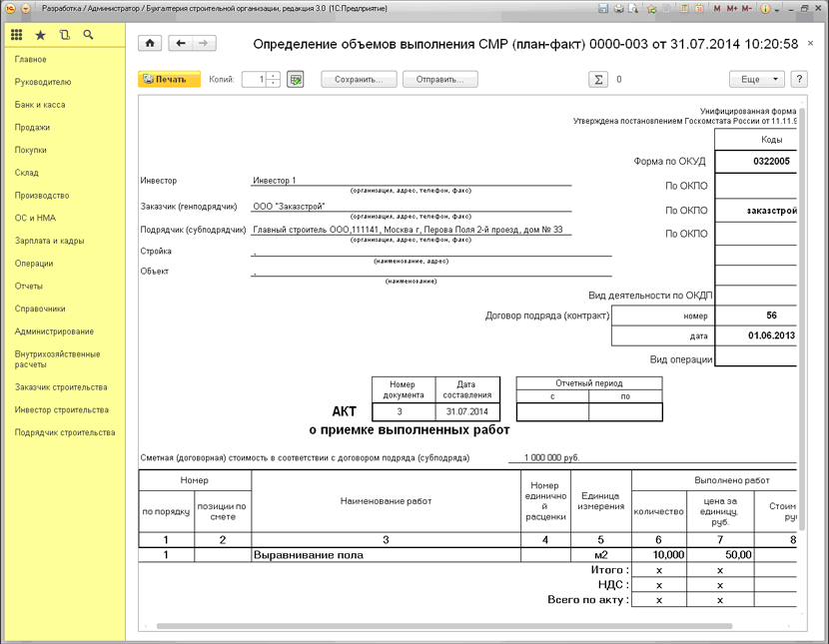Image resolution: width=829 pixels, height=644 pixels.
Task: Click the print preview icon in title bar
Action: pos(633,8)
